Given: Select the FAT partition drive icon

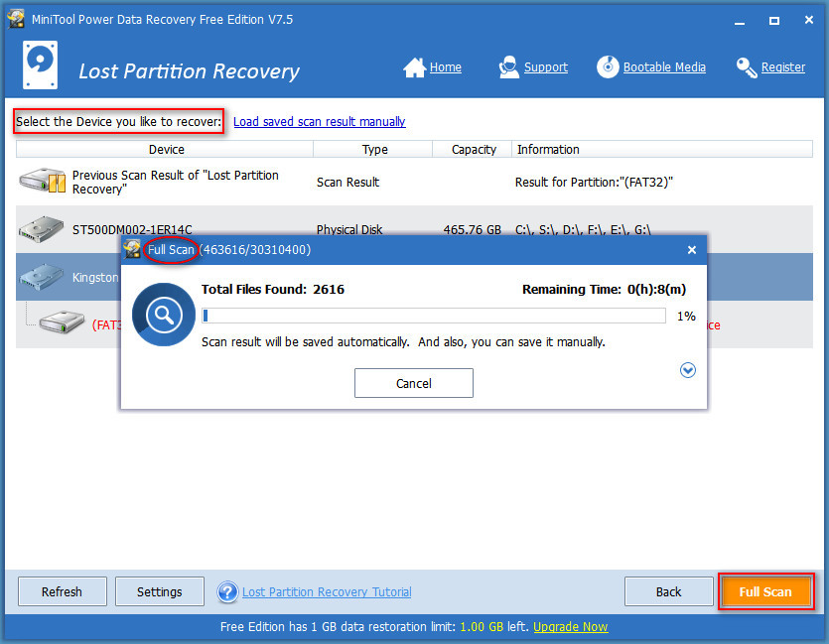Looking at the screenshot, I should (x=62, y=322).
